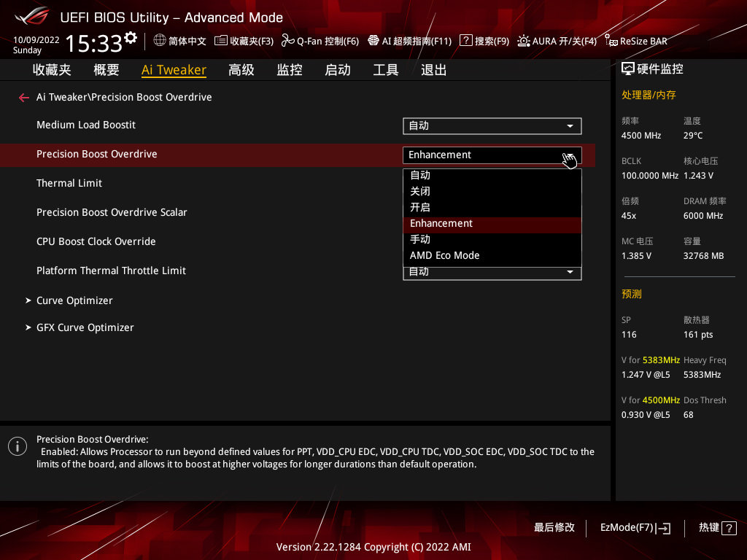Choose 关闭 in dropdown list
This screenshot has width=747, height=560.
(x=492, y=192)
